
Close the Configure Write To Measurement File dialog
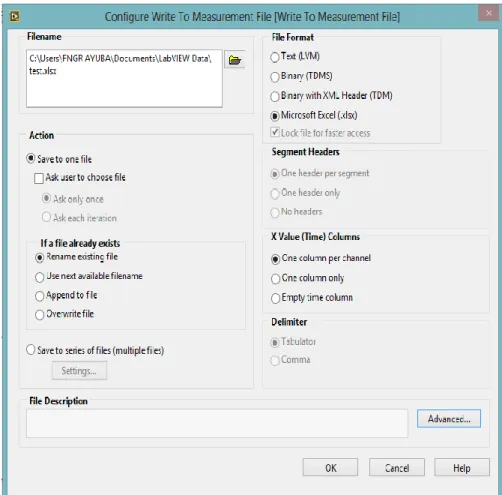488,13
